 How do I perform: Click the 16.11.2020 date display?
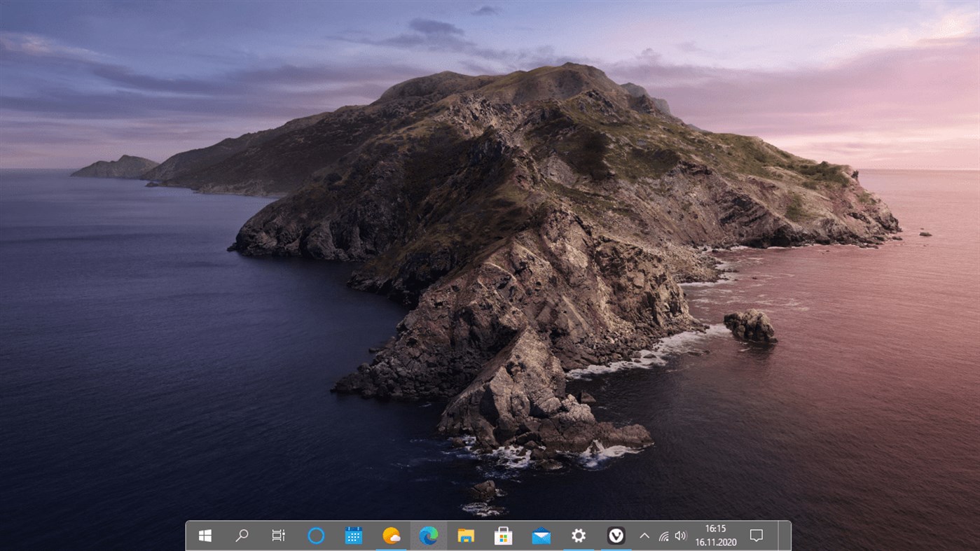[x=715, y=541]
